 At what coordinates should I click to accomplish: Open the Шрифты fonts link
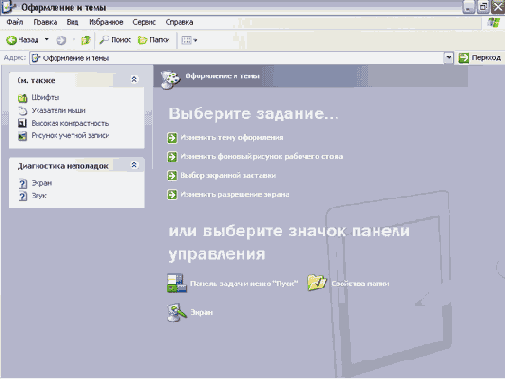tap(45, 97)
